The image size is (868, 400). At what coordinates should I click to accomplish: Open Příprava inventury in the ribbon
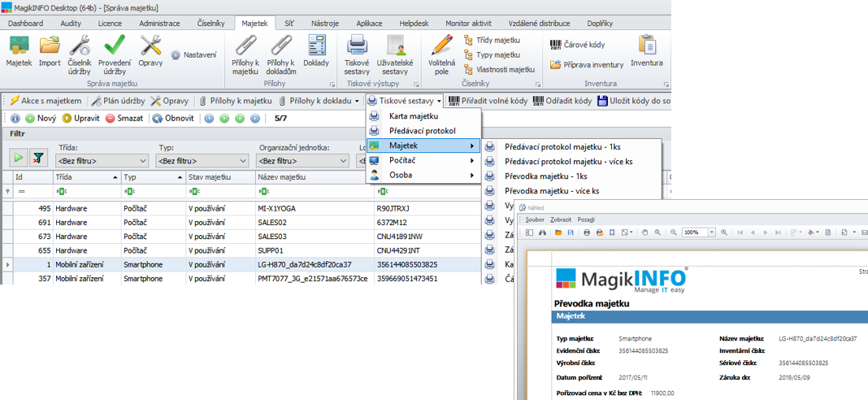click(587, 65)
